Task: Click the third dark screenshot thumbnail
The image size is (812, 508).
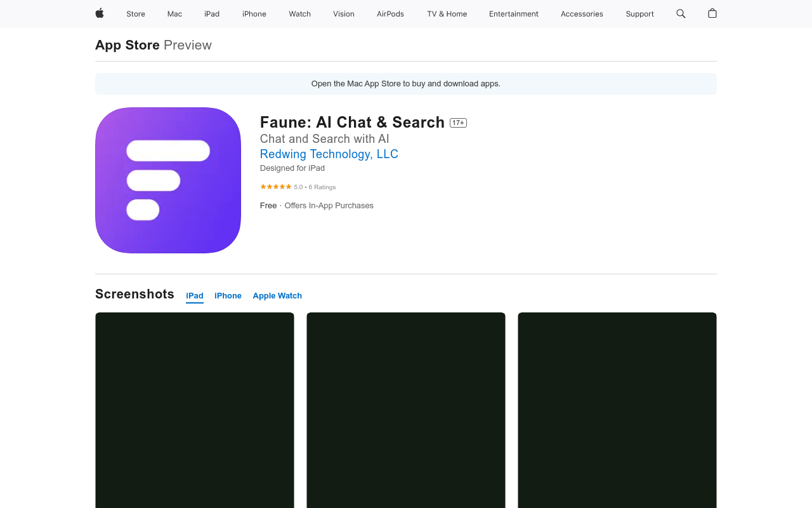Action: pyautogui.click(x=617, y=410)
